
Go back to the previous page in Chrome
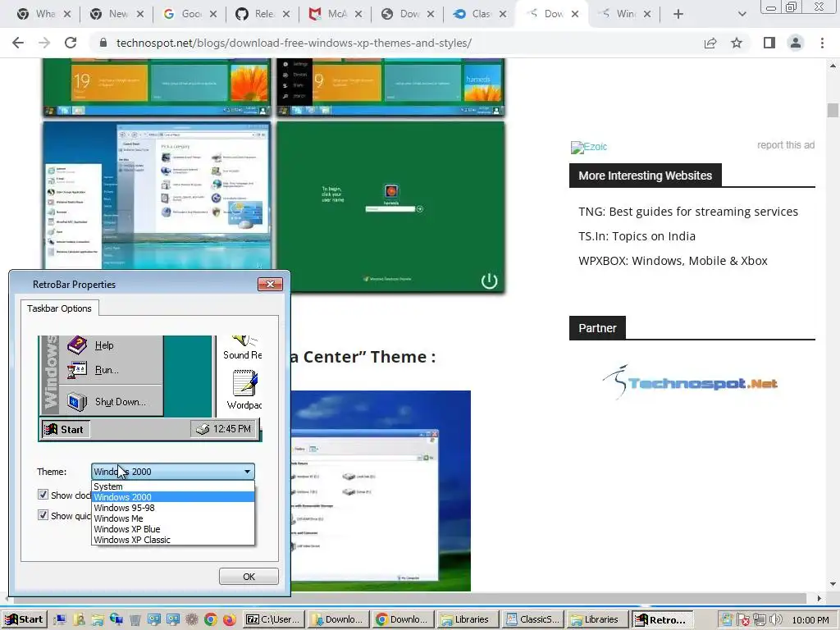pyautogui.click(x=18, y=43)
